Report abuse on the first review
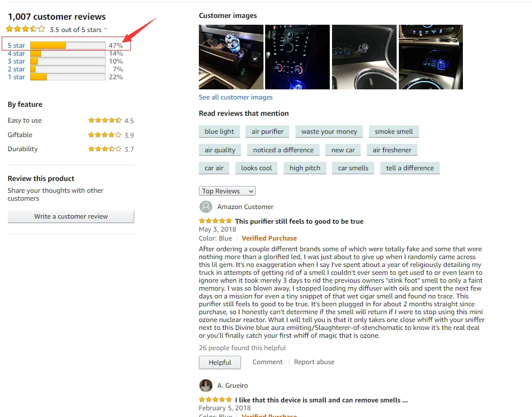 314,362
